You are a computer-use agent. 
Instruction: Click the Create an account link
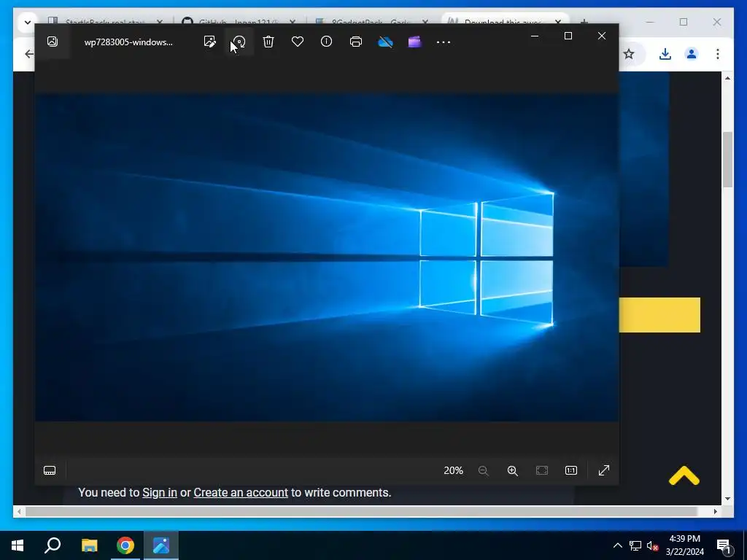pyautogui.click(x=241, y=492)
